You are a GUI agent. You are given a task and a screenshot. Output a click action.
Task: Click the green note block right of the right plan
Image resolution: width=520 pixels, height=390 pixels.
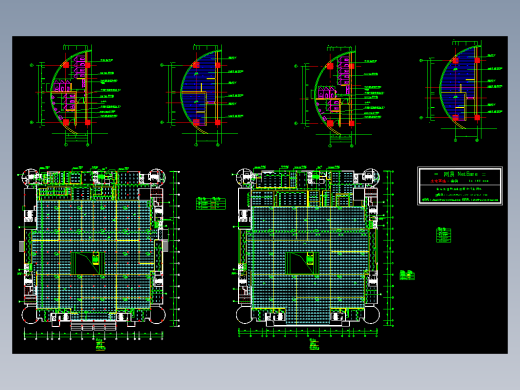pyautogui.click(x=407, y=275)
